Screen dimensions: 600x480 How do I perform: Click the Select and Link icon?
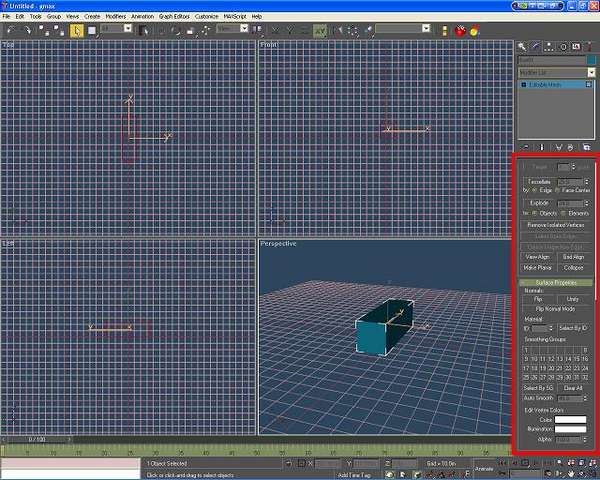tap(44, 30)
